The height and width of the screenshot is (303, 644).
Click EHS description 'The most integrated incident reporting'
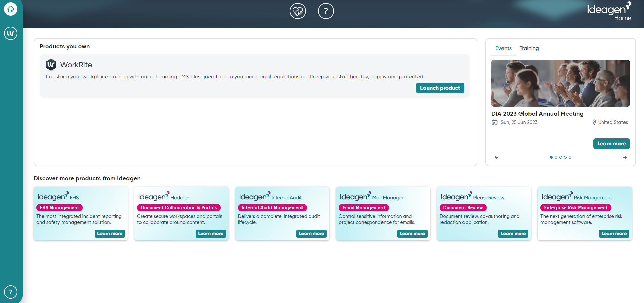point(79,219)
